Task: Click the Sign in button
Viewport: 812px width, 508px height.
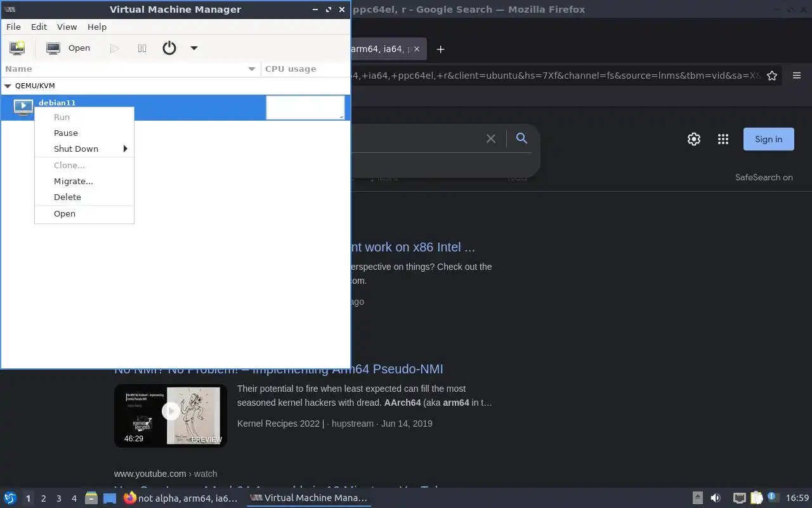Action: coord(769,139)
